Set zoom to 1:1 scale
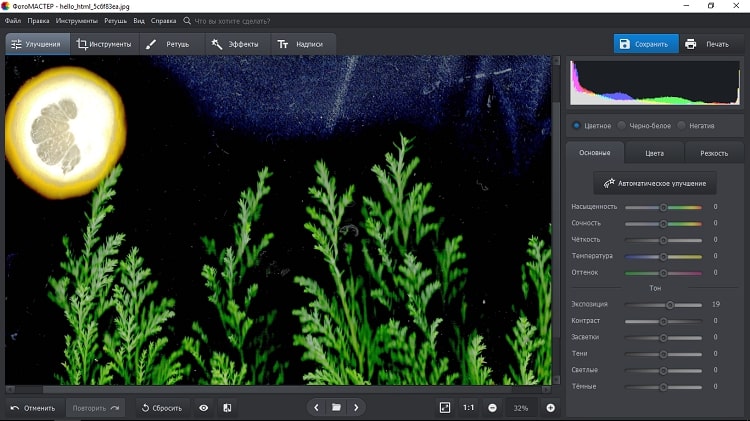This screenshot has width=750, height=421. [469, 408]
